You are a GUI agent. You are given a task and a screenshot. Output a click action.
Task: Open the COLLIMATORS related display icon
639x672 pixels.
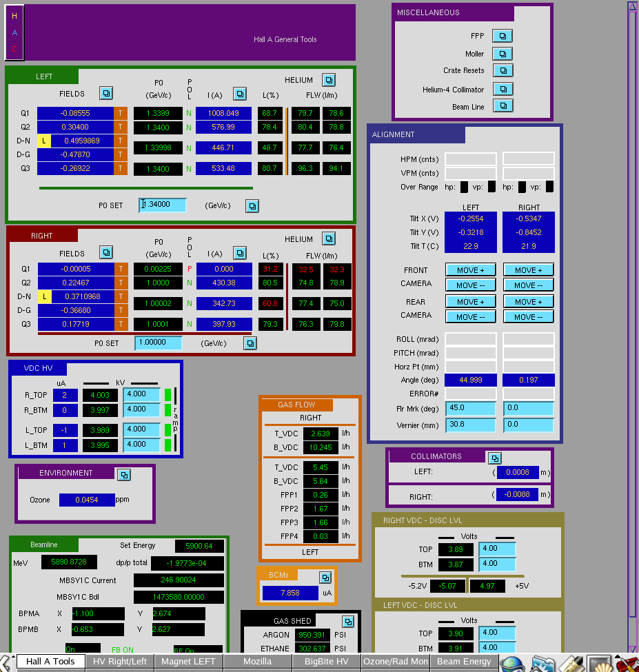click(495, 458)
